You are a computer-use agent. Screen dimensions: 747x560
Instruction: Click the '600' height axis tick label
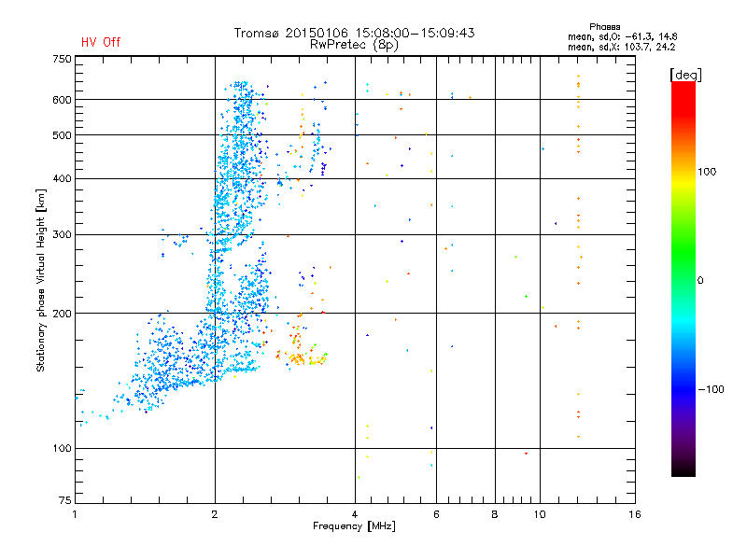coord(62,100)
